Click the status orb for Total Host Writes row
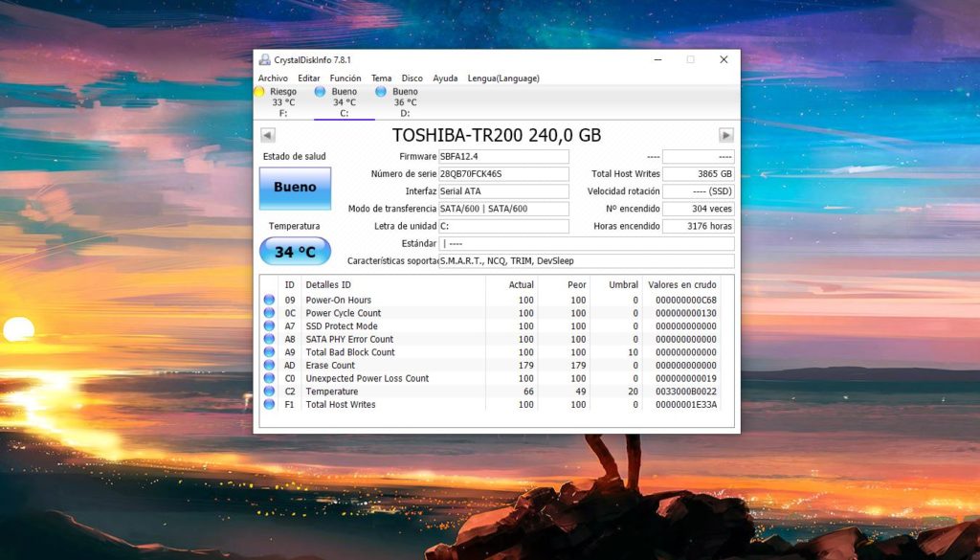Viewport: 980px width, 560px height. [x=269, y=405]
